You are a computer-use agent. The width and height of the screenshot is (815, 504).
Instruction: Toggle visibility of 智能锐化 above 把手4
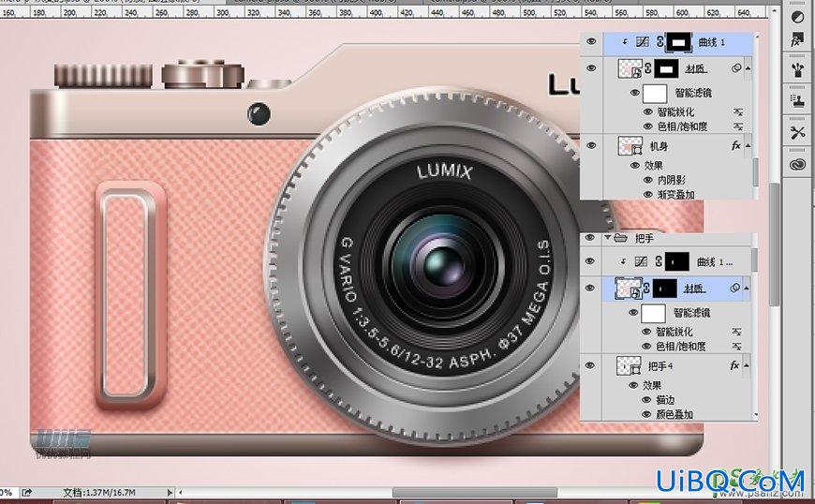(x=646, y=332)
